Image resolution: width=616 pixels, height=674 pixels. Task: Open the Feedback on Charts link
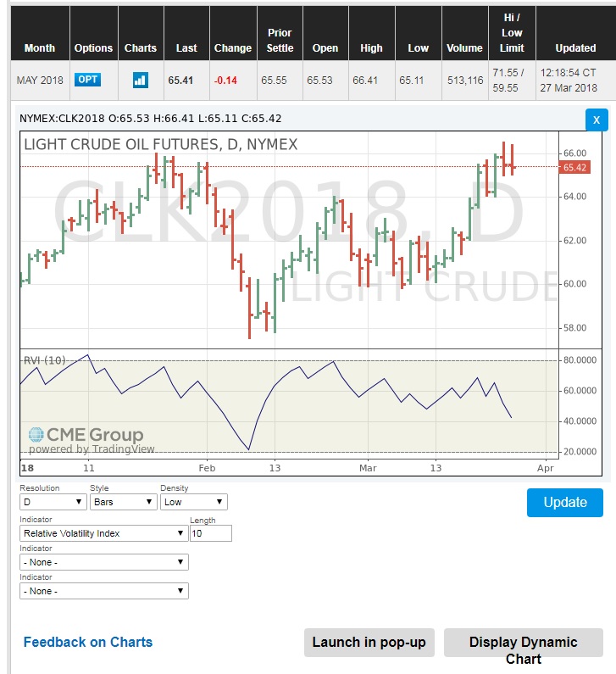(x=88, y=642)
